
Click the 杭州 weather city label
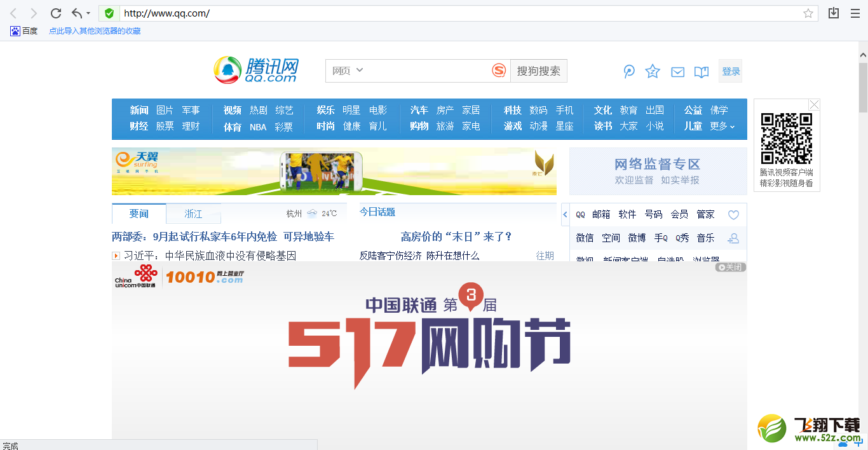pyautogui.click(x=294, y=214)
